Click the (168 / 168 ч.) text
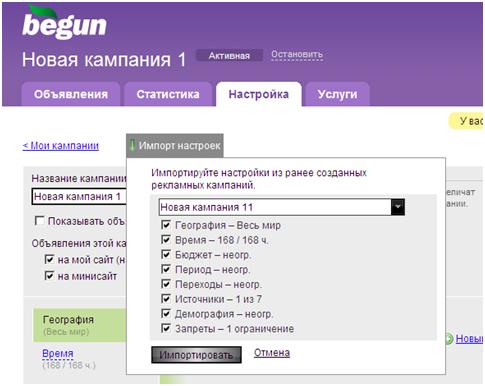The height and width of the screenshot is (386, 485). click(69, 365)
